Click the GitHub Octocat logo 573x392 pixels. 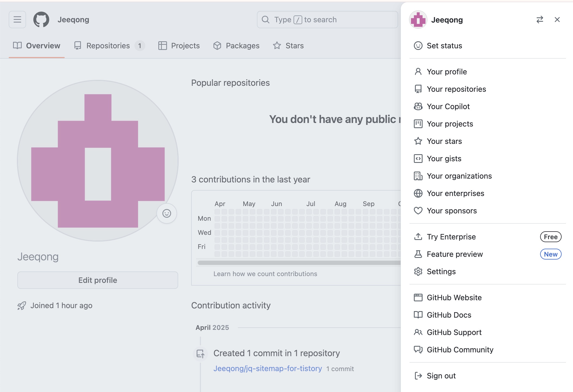click(x=41, y=20)
